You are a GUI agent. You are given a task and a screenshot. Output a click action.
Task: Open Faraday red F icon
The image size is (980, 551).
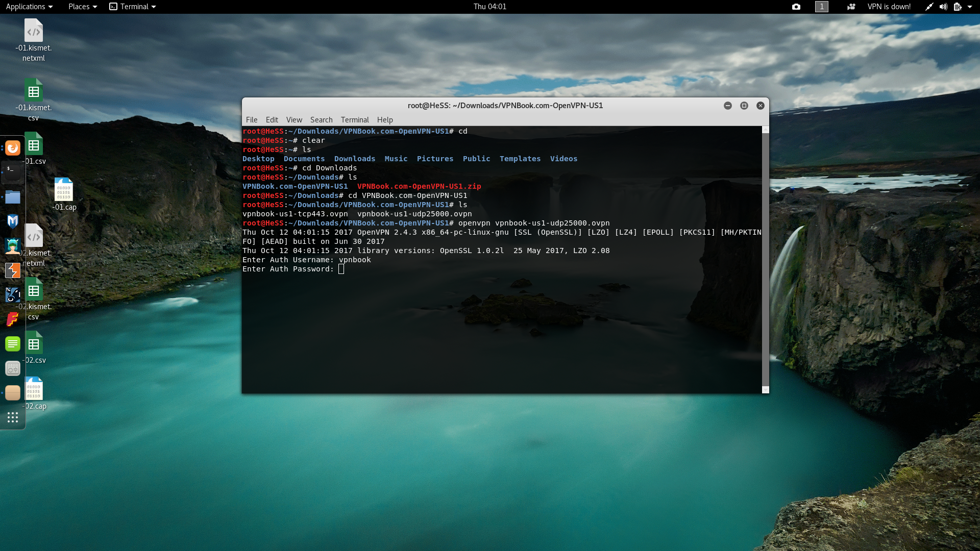[x=13, y=319]
